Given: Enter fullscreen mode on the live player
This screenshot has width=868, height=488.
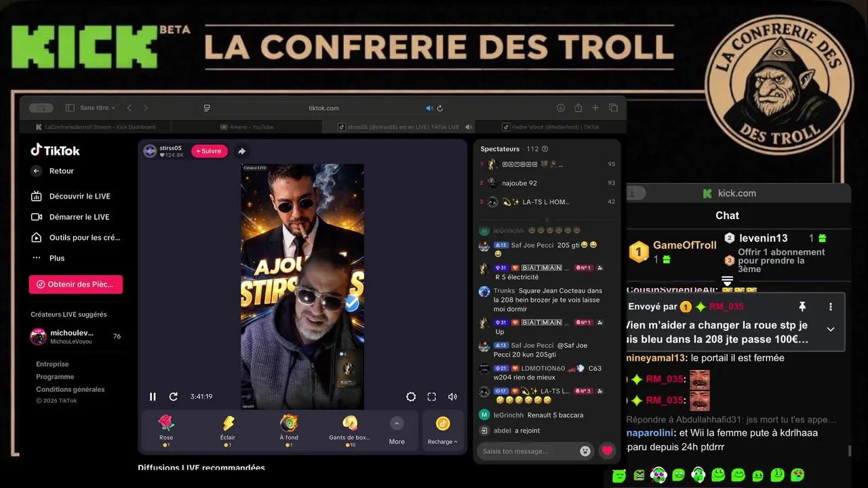Looking at the screenshot, I should coord(431,396).
